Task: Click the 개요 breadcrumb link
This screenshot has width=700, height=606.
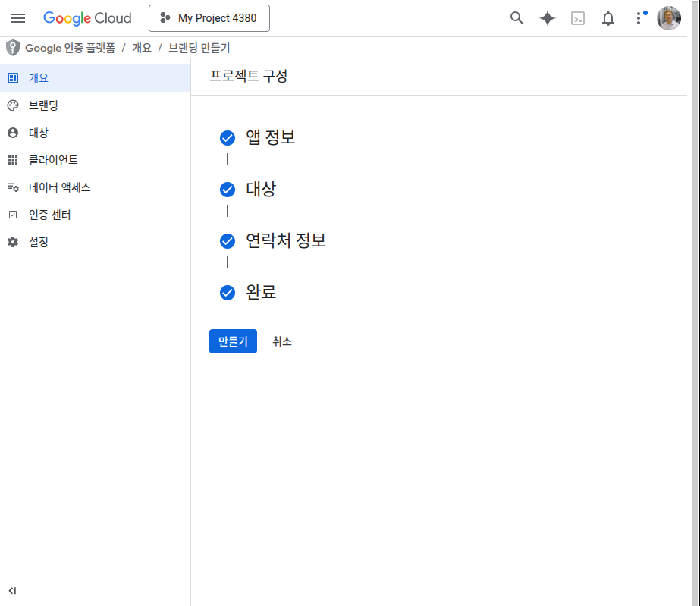Action: click(142, 48)
